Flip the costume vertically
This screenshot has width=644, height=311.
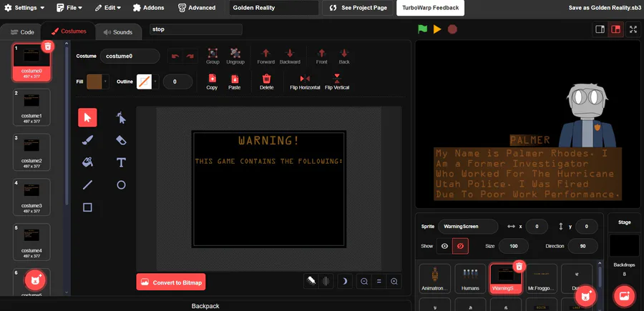click(x=337, y=82)
